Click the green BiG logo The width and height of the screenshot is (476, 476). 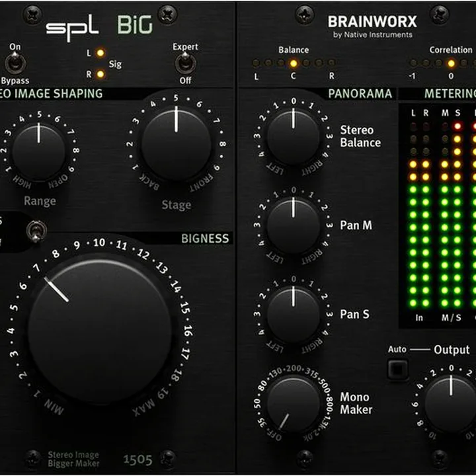coord(135,24)
